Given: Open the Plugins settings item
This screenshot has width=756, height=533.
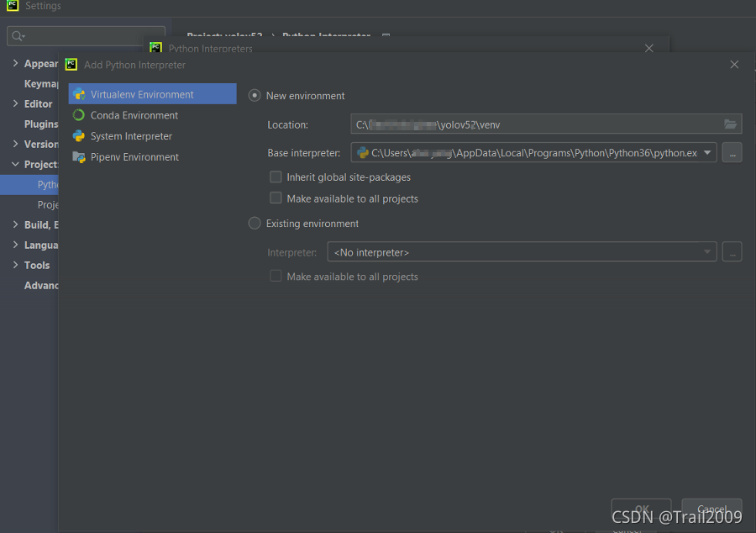Looking at the screenshot, I should (x=41, y=124).
